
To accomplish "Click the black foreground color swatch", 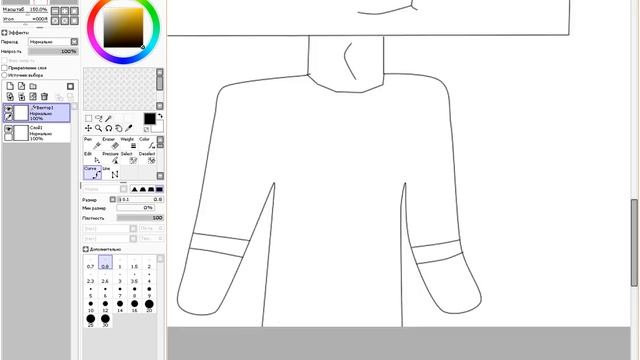I will [149, 118].
